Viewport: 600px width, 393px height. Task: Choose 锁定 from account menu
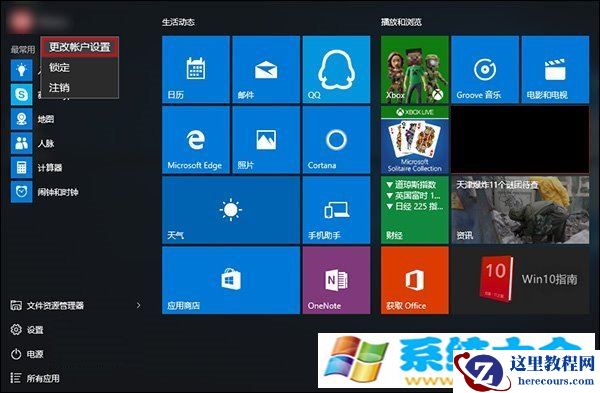80,67
